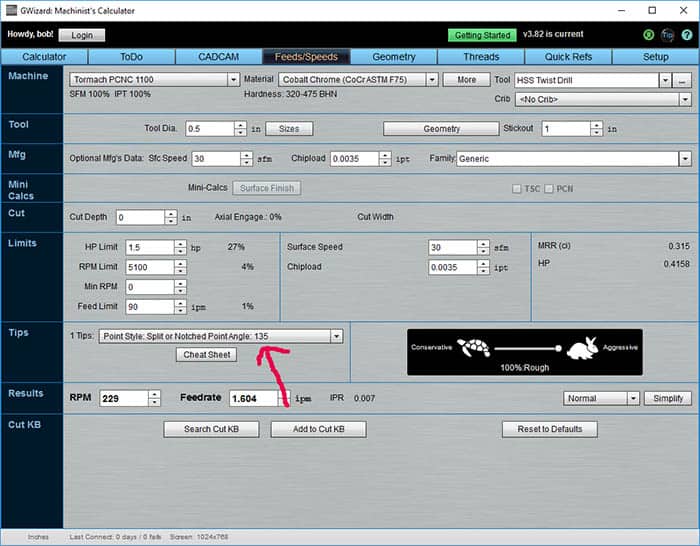Viewport: 700px width, 546px height.
Task: Expand the Machine dropdown Tormach PCNC 1100
Action: click(x=233, y=80)
